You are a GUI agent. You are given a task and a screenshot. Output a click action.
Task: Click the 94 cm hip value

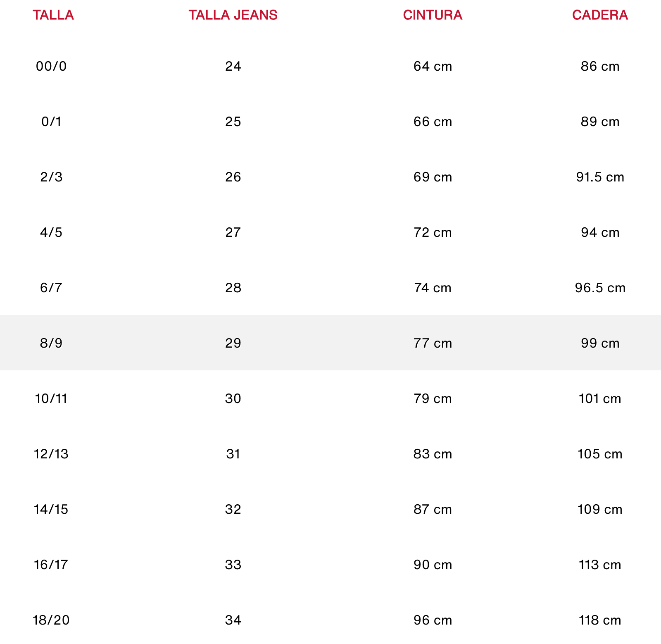point(600,232)
